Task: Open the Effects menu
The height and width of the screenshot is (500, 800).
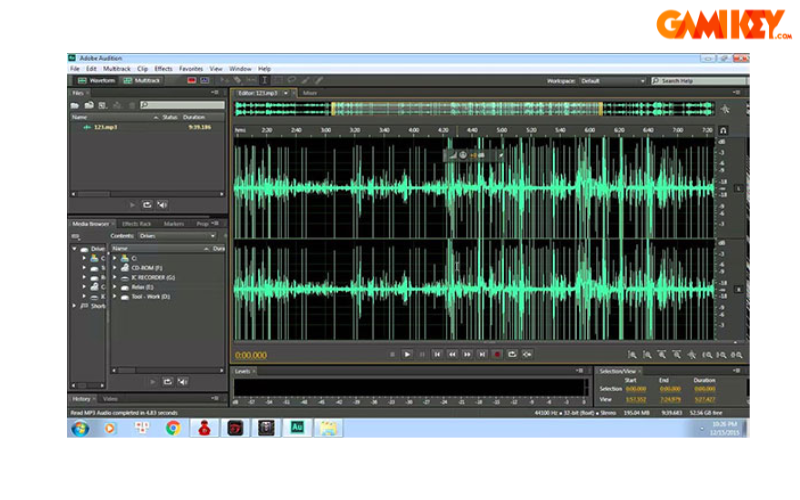Action: point(163,68)
